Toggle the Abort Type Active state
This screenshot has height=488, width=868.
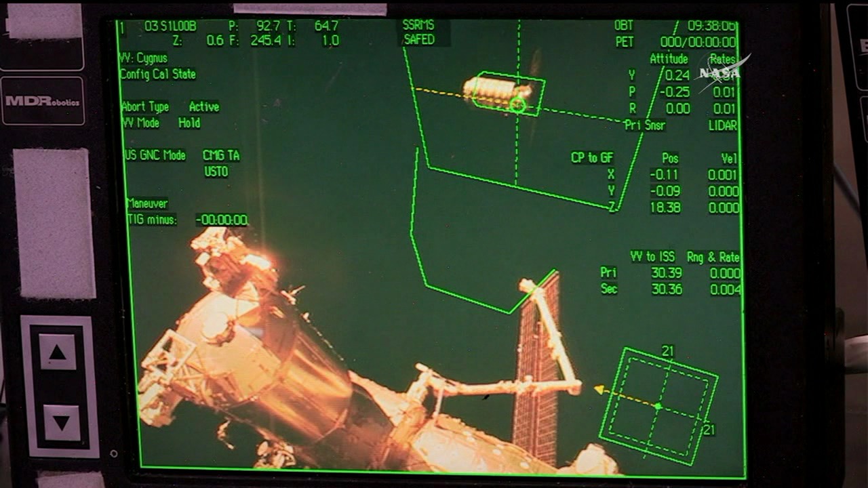pyautogui.click(x=203, y=107)
